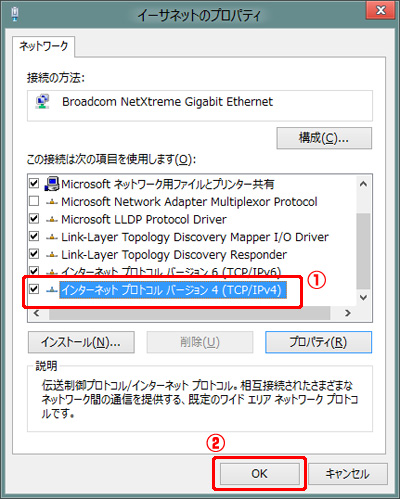Open adapter configuration with 構成(C)... button
400x499 pixels.
coord(324,138)
